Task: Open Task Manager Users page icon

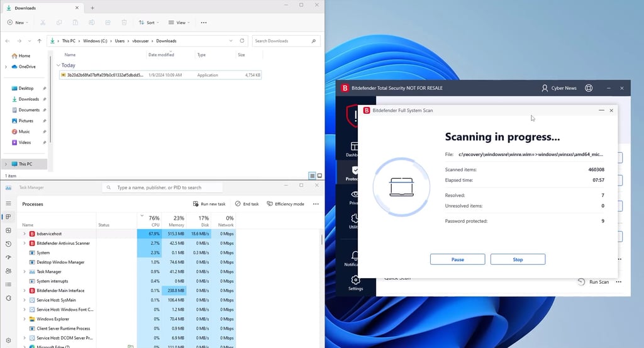Action: pos(8,271)
